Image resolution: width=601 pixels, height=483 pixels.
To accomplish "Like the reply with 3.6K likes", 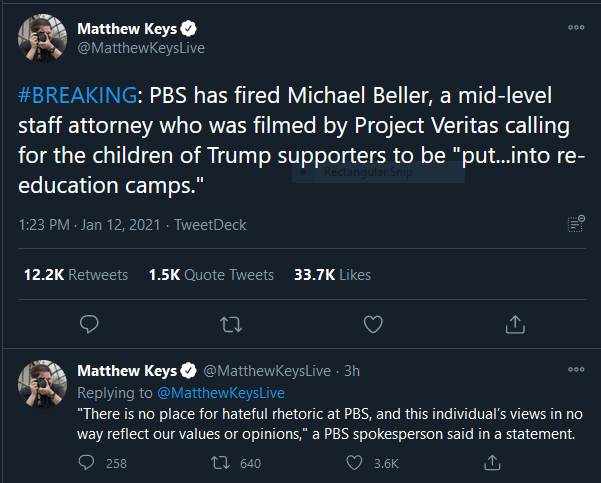I will (354, 463).
